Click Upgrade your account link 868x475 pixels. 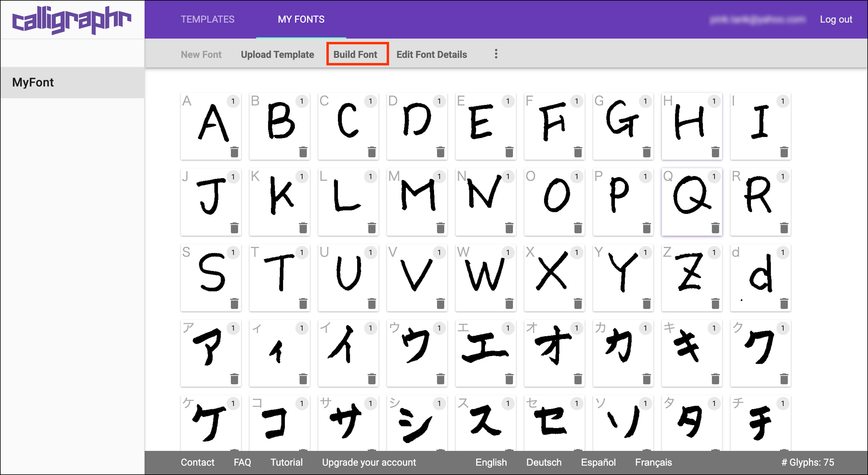click(x=369, y=462)
